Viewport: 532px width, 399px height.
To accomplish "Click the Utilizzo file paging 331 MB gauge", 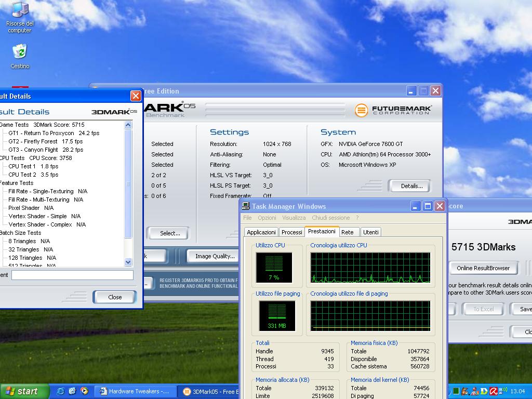I will (277, 316).
